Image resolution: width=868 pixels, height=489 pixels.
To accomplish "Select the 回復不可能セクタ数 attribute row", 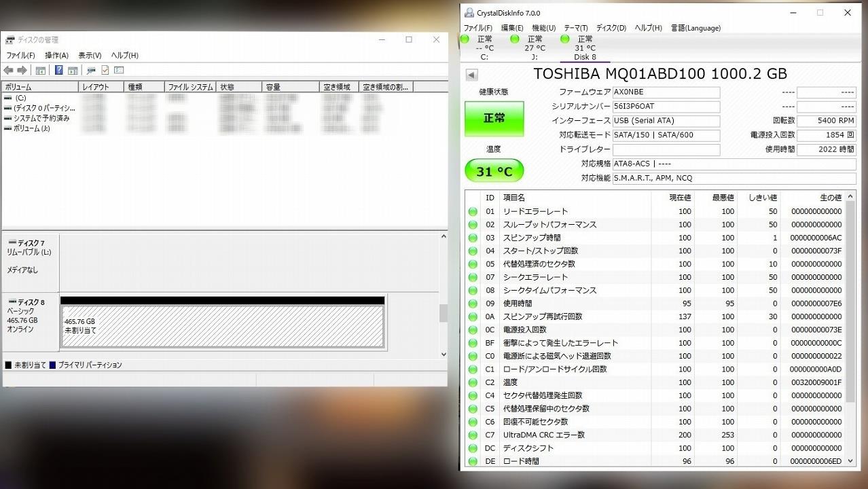I will click(655, 422).
